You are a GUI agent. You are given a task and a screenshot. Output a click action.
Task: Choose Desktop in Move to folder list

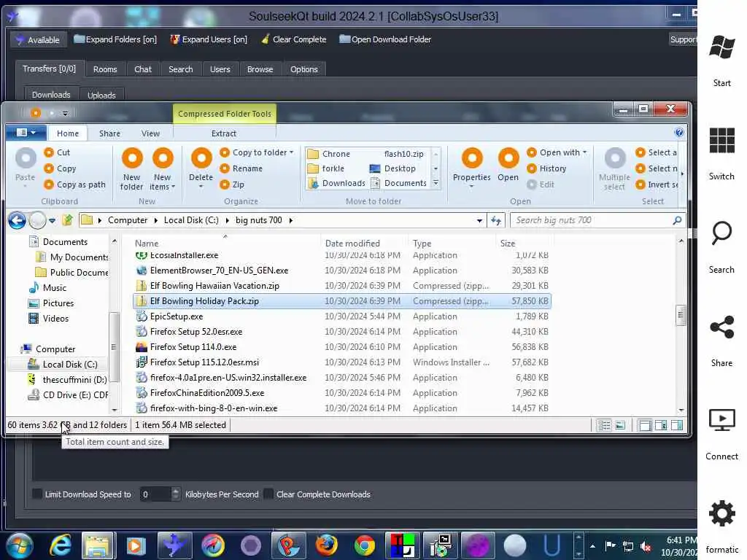392,168
